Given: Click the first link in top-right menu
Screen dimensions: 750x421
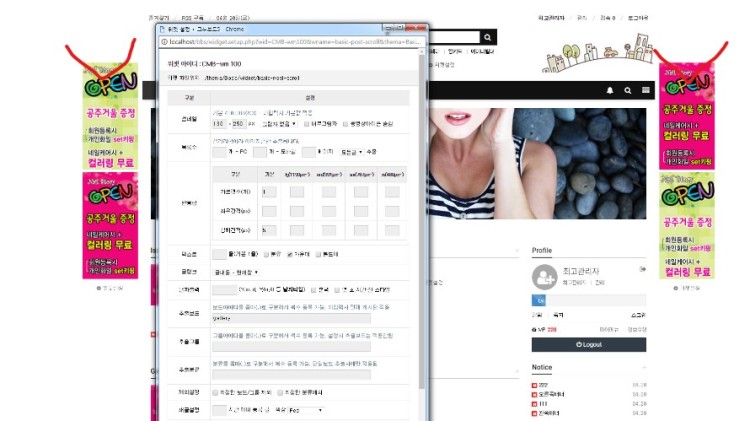Looking at the screenshot, I should click(x=552, y=17).
